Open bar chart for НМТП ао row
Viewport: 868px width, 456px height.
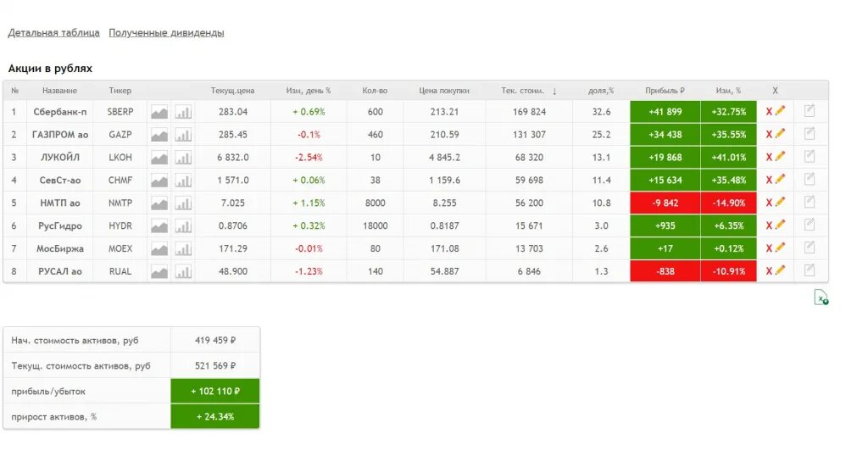(183, 203)
